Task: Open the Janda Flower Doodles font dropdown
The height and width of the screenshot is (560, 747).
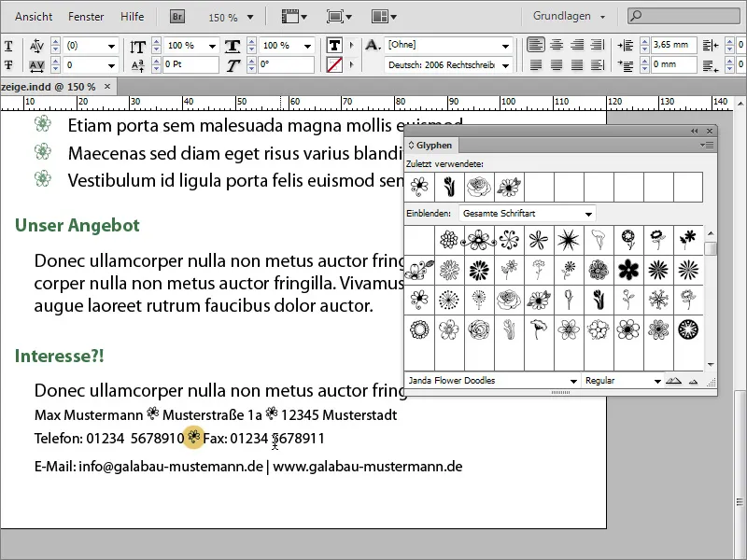Action: 573,381
